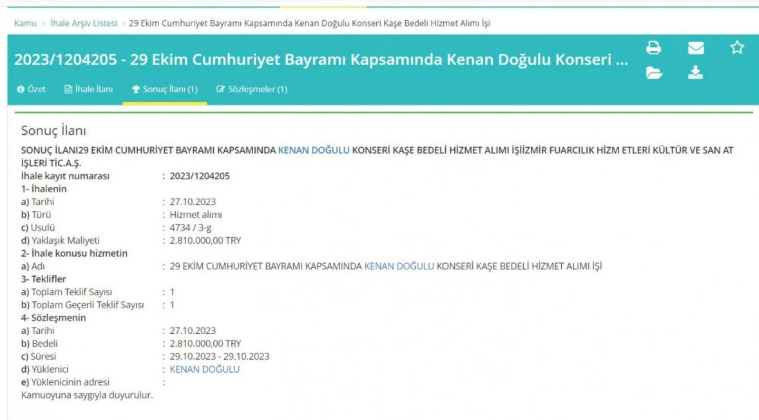The width and height of the screenshot is (759, 420).
Task: Click the Sonuç İlanı section heading
Action: [54, 131]
